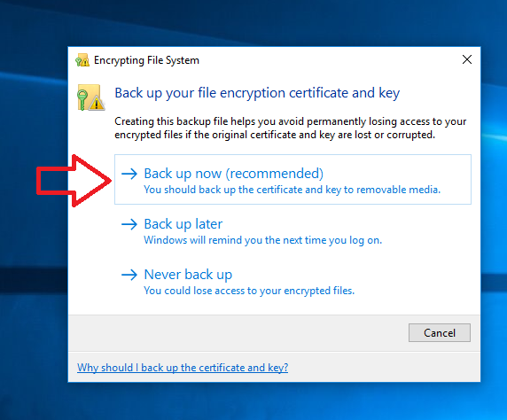Click the Creating this backup file description text
The width and height of the screenshot is (507, 420).
291,128
